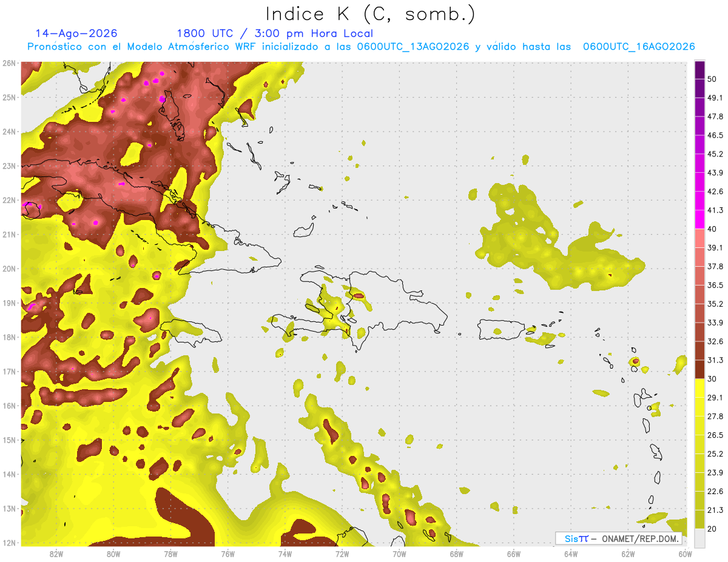Click the colorbar value "25.2"

pyautogui.click(x=715, y=454)
